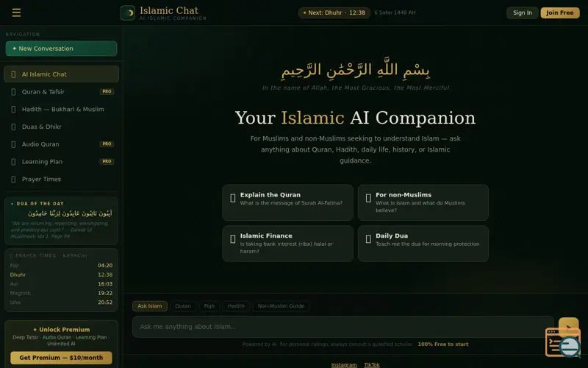This screenshot has width=588, height=368.
Task: Click the icon beside Duas & Dhikr
Action: coord(13,127)
